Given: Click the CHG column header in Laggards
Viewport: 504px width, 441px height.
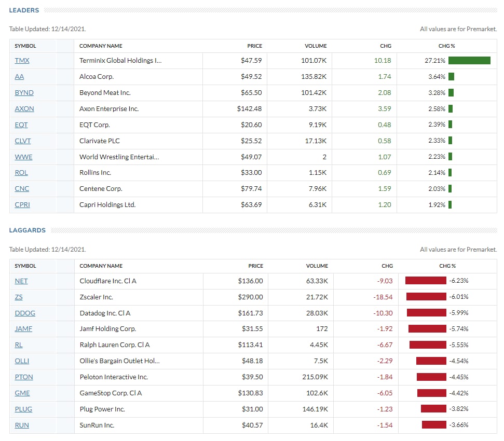Looking at the screenshot, I should tap(387, 266).
